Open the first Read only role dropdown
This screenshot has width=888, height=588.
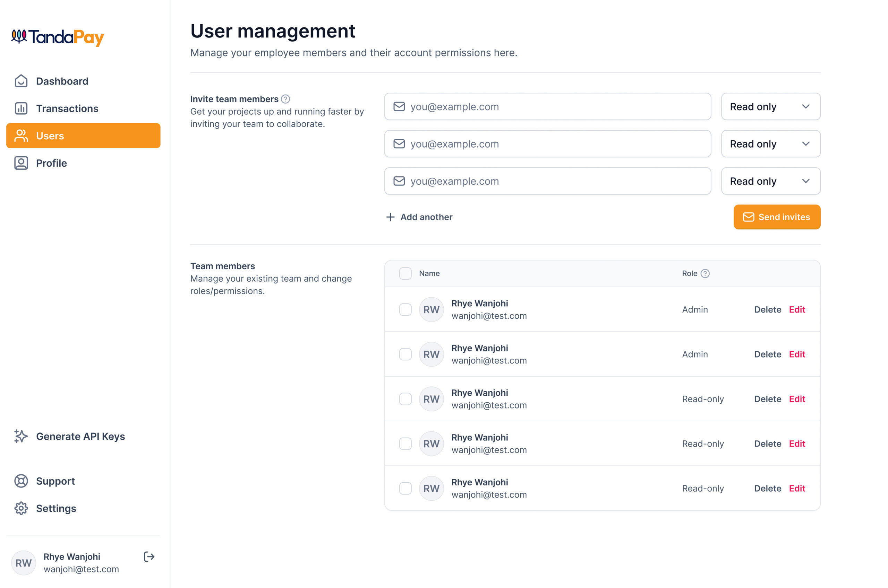(x=770, y=106)
